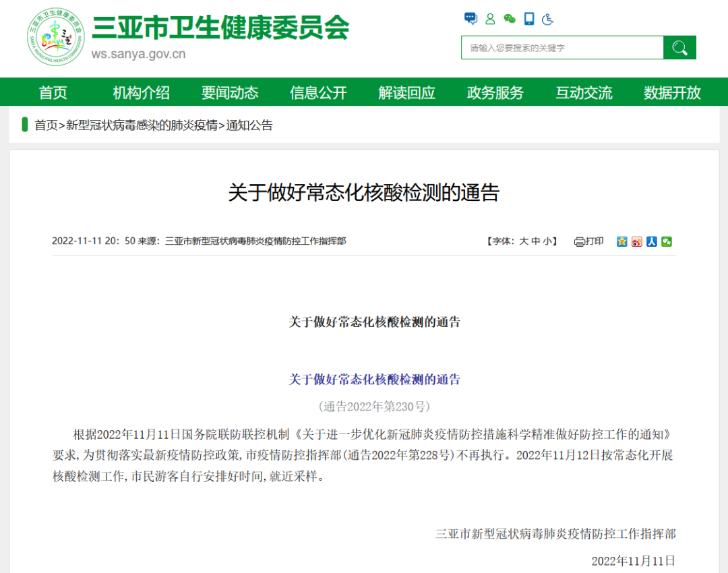Open the 机构介绍 navigation menu item
The width and height of the screenshot is (728, 573).
(x=141, y=92)
